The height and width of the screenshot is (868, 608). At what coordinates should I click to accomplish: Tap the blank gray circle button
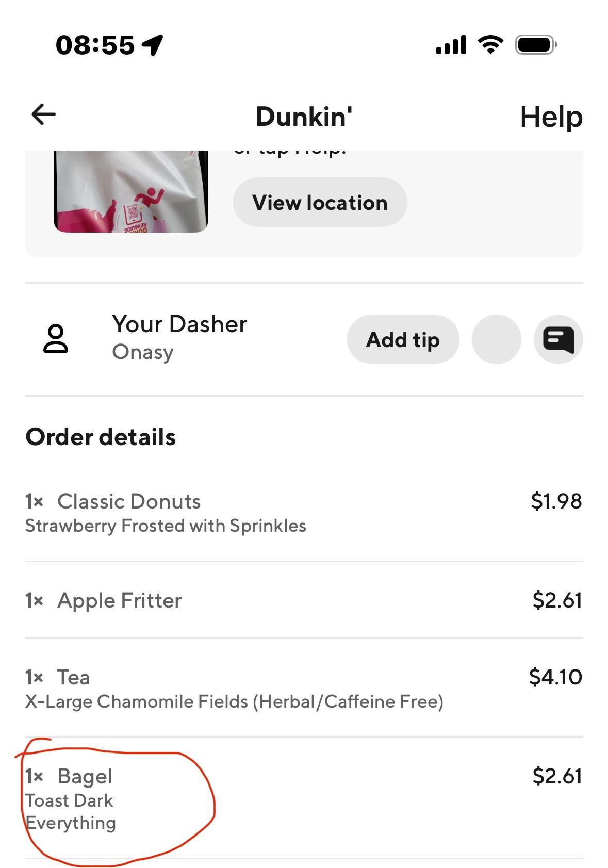click(x=496, y=340)
